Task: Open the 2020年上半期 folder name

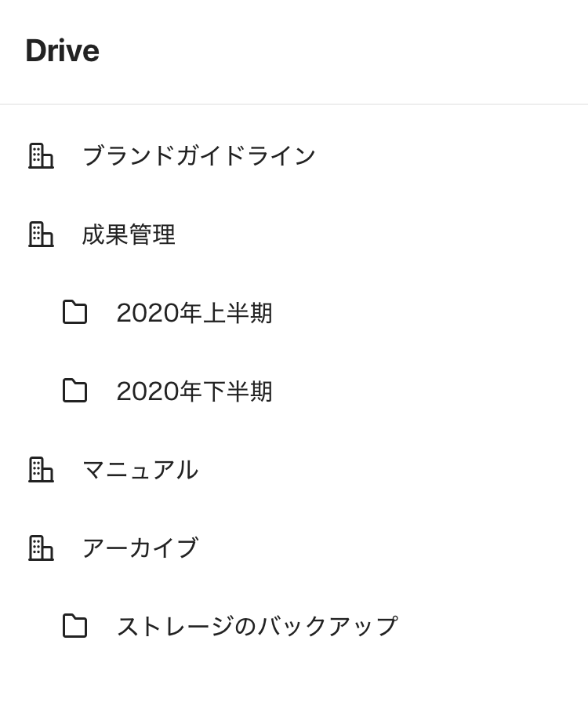Action: [194, 312]
